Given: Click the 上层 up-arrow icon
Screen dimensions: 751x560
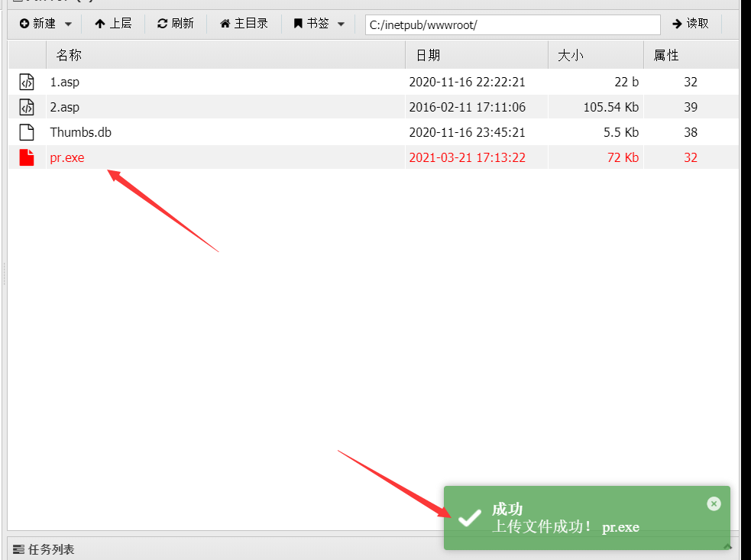Looking at the screenshot, I should 99,24.
